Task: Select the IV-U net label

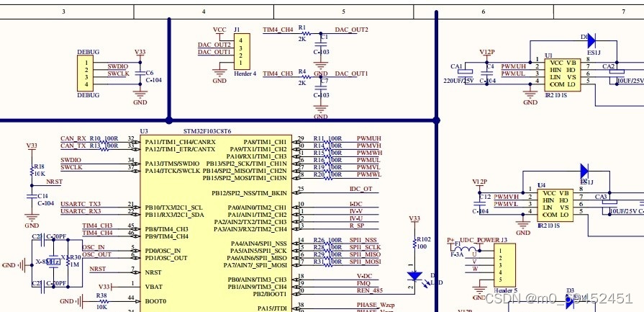Action: point(356,218)
